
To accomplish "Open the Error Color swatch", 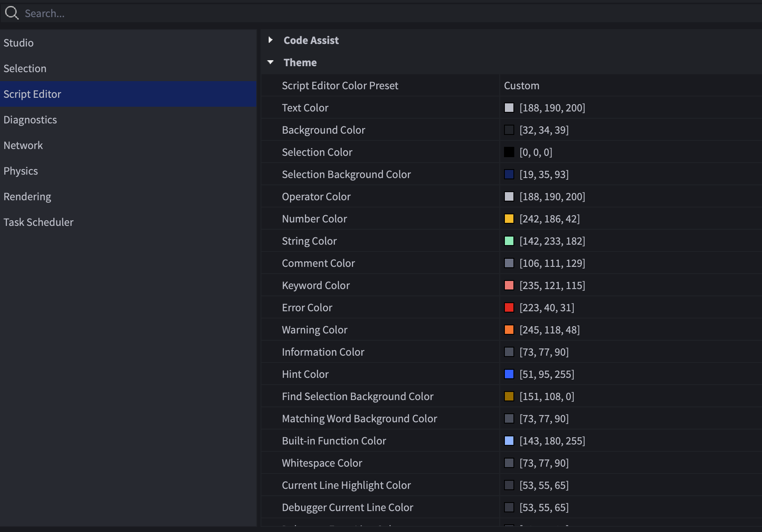I will click(x=509, y=307).
